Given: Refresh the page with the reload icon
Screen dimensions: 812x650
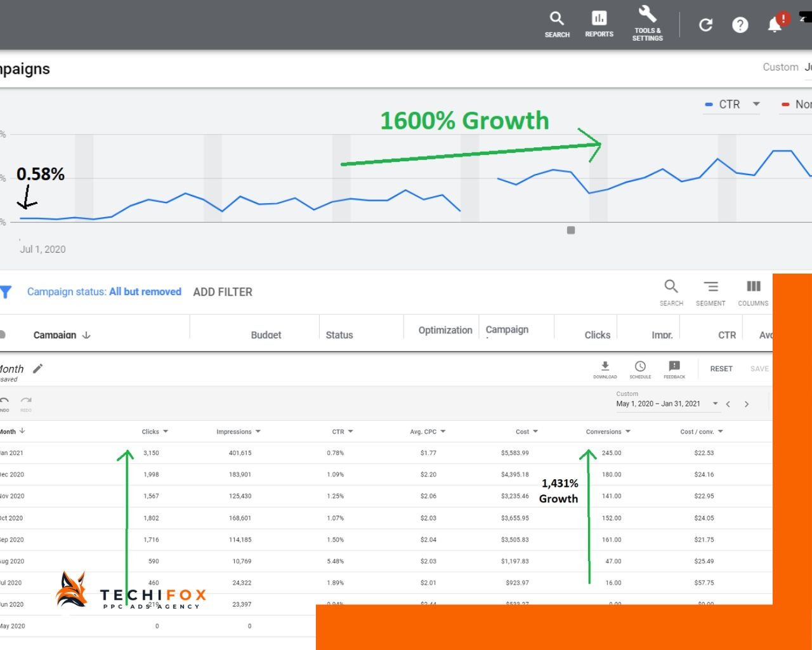Looking at the screenshot, I should (x=705, y=25).
